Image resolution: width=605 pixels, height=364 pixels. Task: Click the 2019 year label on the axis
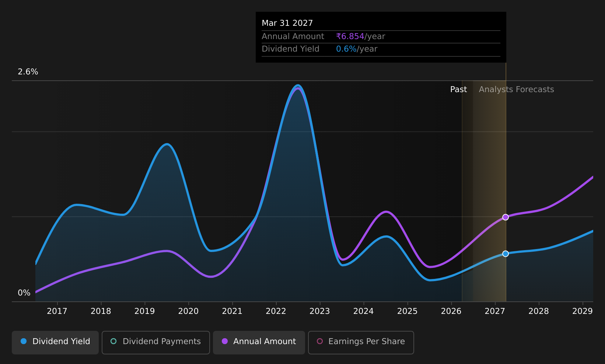[144, 311]
